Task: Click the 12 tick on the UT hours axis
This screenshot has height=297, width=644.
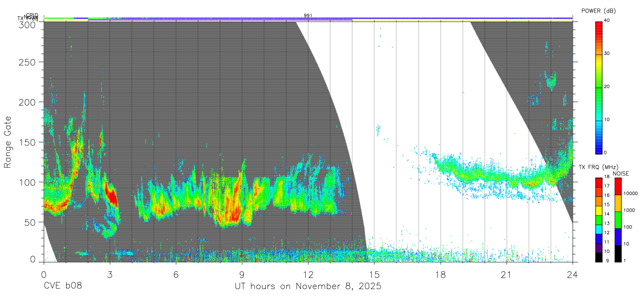Action: point(308,274)
